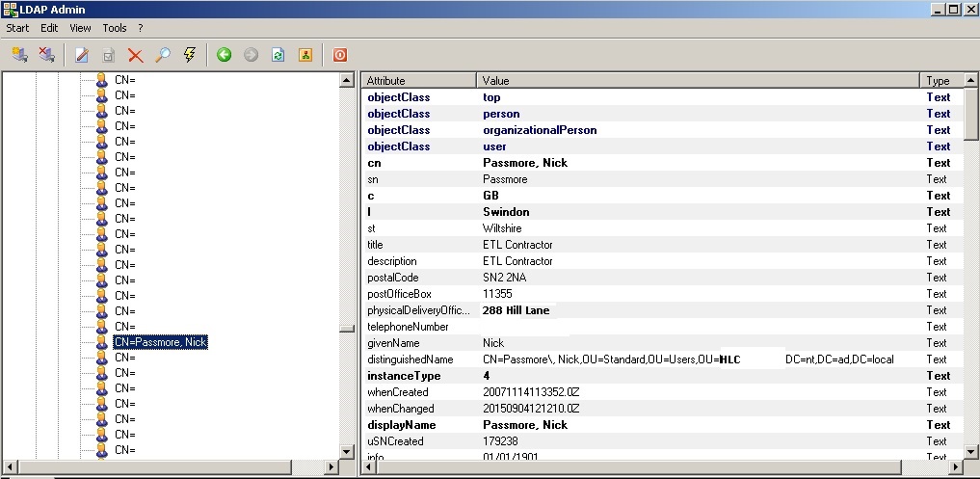Click the GB country value
980x479 pixels.
(490, 196)
